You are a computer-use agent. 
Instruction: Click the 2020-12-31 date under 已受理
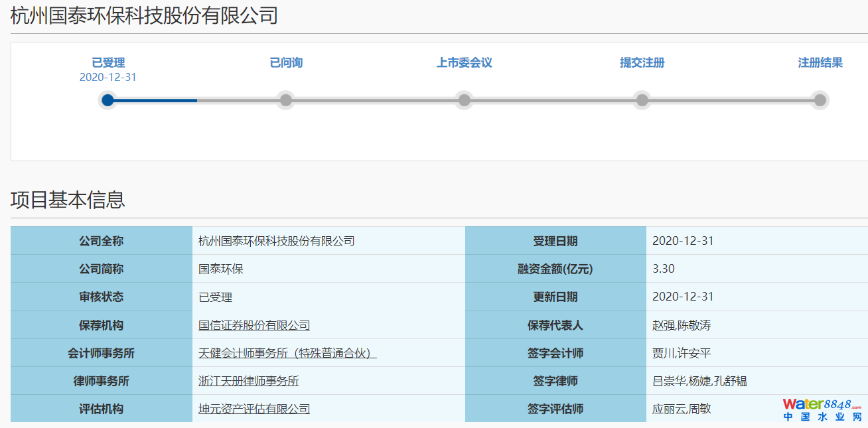coord(108,77)
